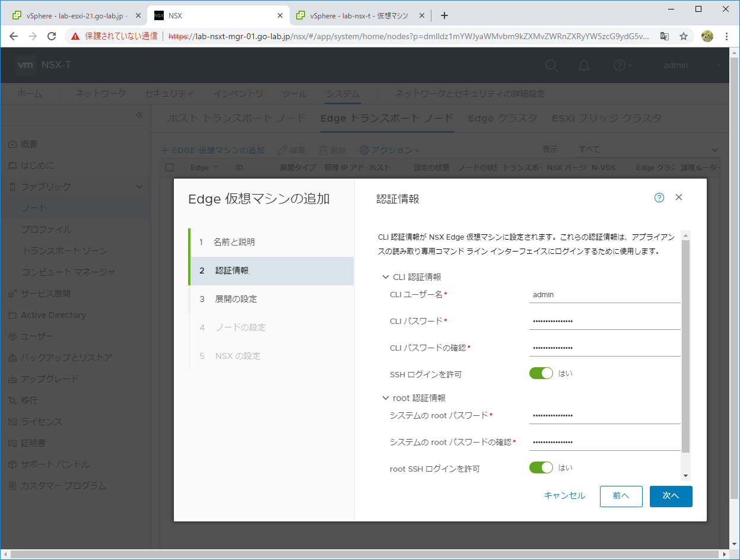
Task: Open the 表示 すべて filter dropdown
Action: coord(648,149)
